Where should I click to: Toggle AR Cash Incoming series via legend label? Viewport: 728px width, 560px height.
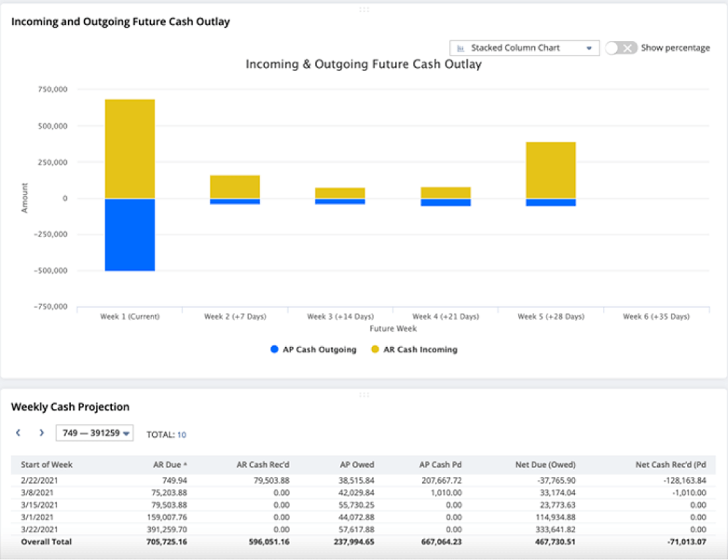tap(420, 350)
